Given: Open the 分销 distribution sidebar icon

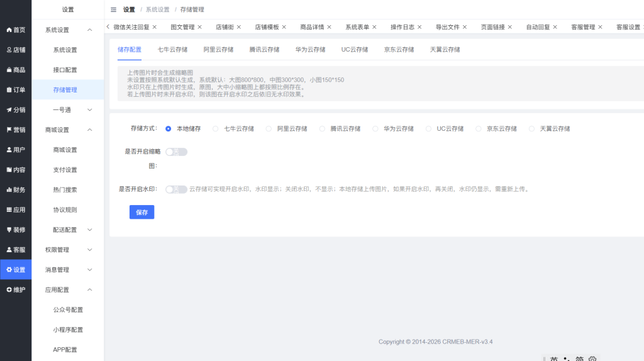Looking at the screenshot, I should coord(9,109).
